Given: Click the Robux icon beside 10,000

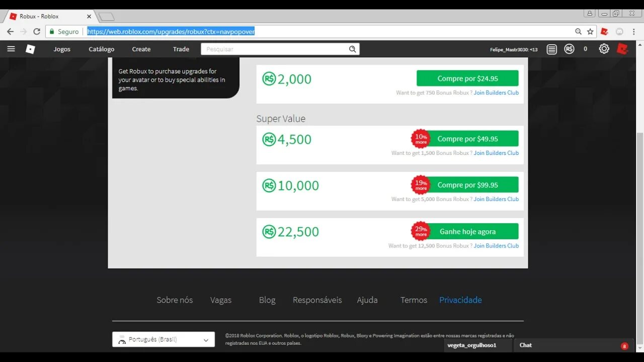Looking at the screenshot, I should click(x=269, y=186).
